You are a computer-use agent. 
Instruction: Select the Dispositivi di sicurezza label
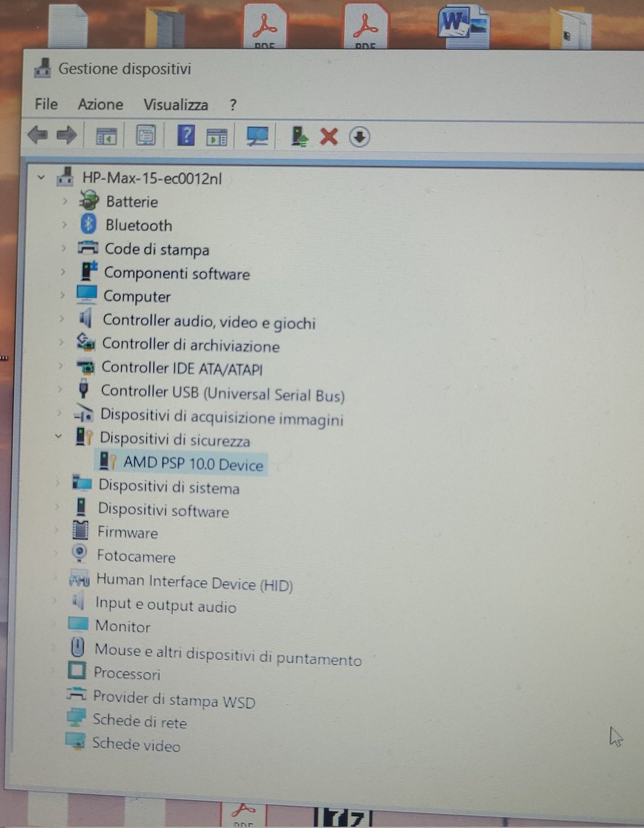click(175, 439)
